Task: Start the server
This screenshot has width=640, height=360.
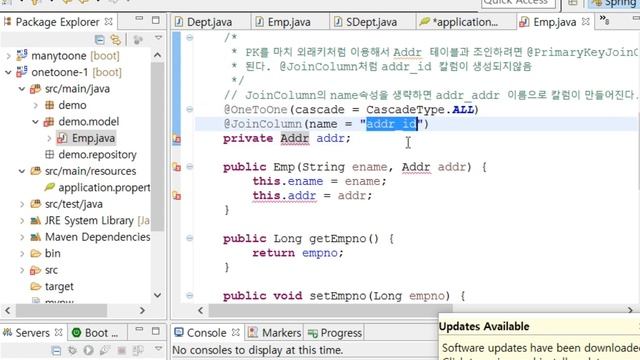Action: click(x=89, y=351)
